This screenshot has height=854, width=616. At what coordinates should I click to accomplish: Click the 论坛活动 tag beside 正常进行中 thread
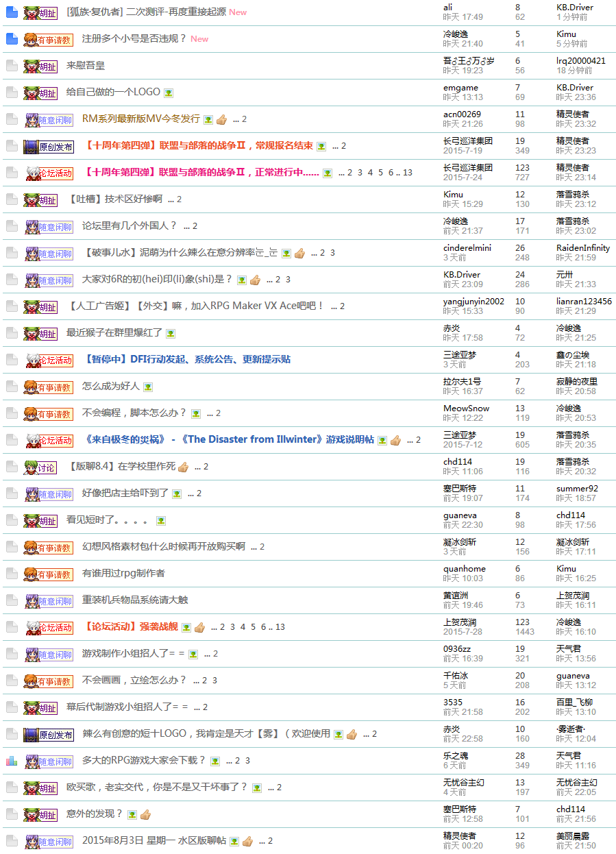49,173
